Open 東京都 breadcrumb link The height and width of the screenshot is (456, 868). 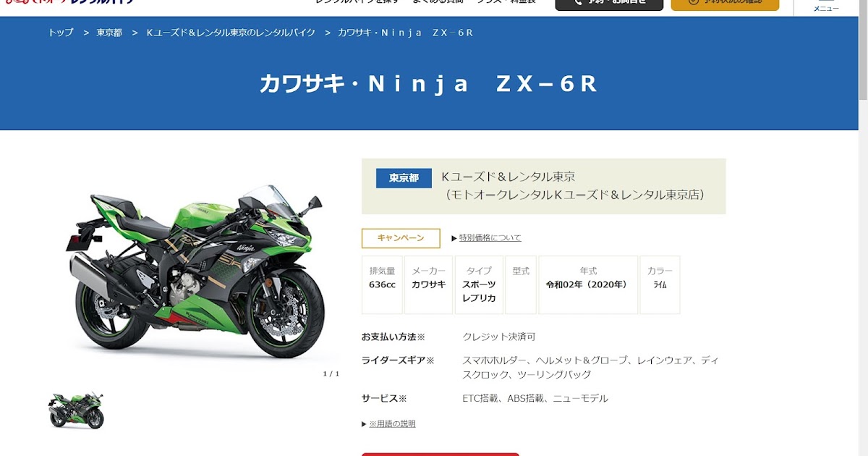109,33
